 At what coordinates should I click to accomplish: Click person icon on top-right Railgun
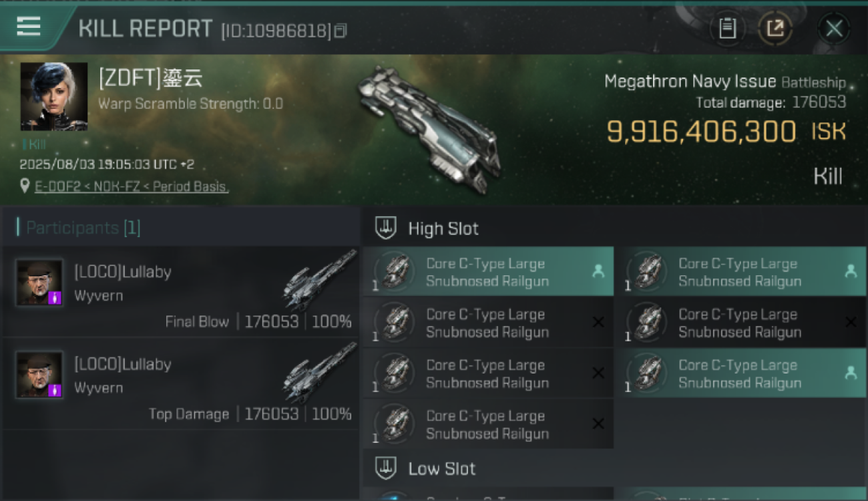coord(851,271)
